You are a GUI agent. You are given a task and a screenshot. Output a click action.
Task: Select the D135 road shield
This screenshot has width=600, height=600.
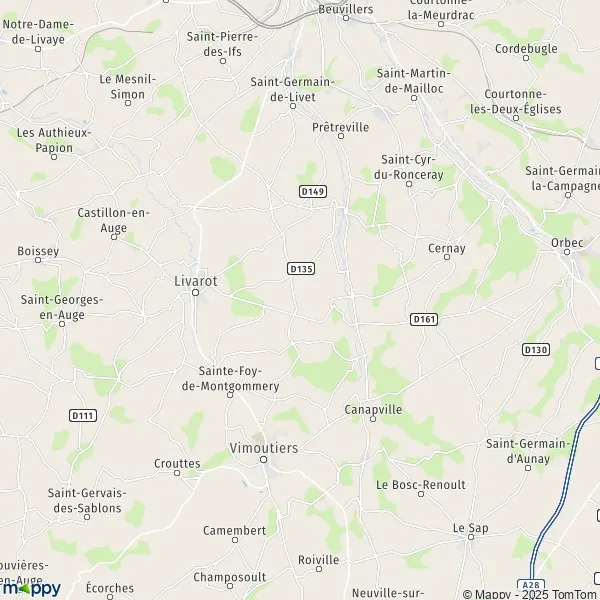[301, 269]
